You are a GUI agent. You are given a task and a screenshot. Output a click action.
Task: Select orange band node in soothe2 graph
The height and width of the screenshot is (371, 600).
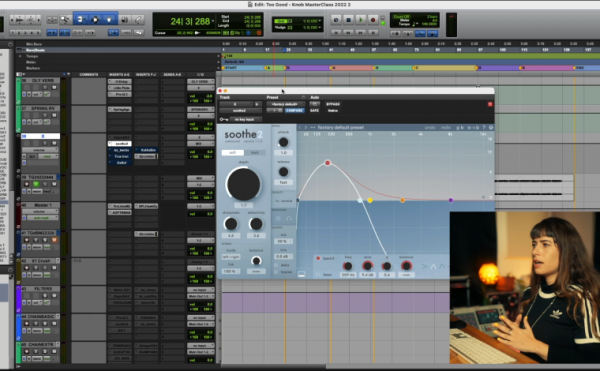tap(403, 200)
